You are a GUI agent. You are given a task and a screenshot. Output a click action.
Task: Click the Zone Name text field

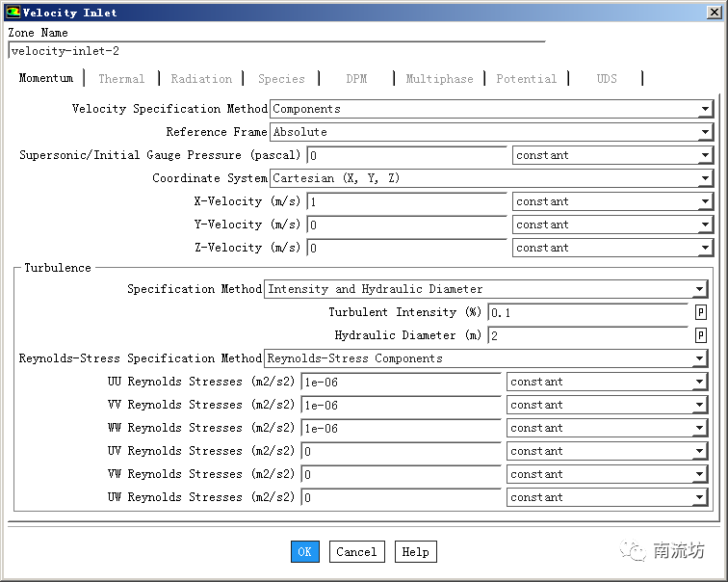[275, 51]
